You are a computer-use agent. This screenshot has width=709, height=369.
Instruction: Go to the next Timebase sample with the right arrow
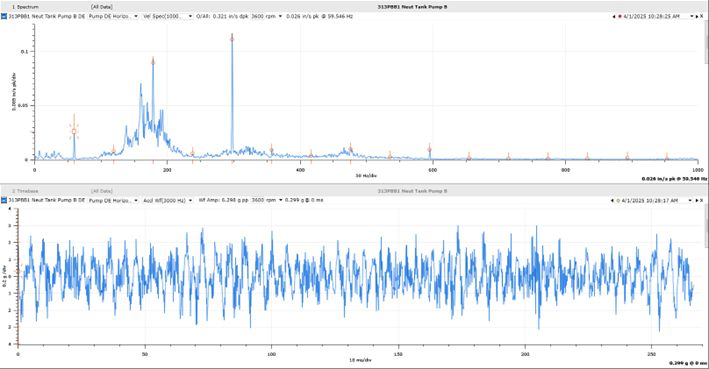(x=696, y=200)
